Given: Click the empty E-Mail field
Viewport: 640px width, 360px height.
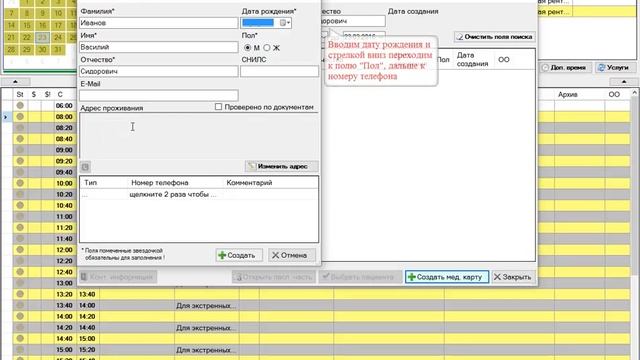Looking at the screenshot, I should [x=158, y=95].
